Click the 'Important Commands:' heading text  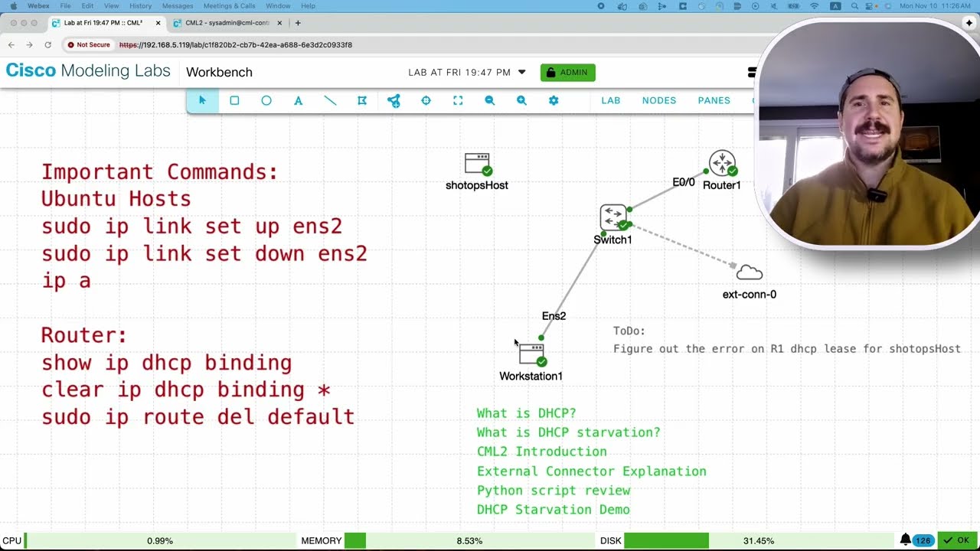159,172
